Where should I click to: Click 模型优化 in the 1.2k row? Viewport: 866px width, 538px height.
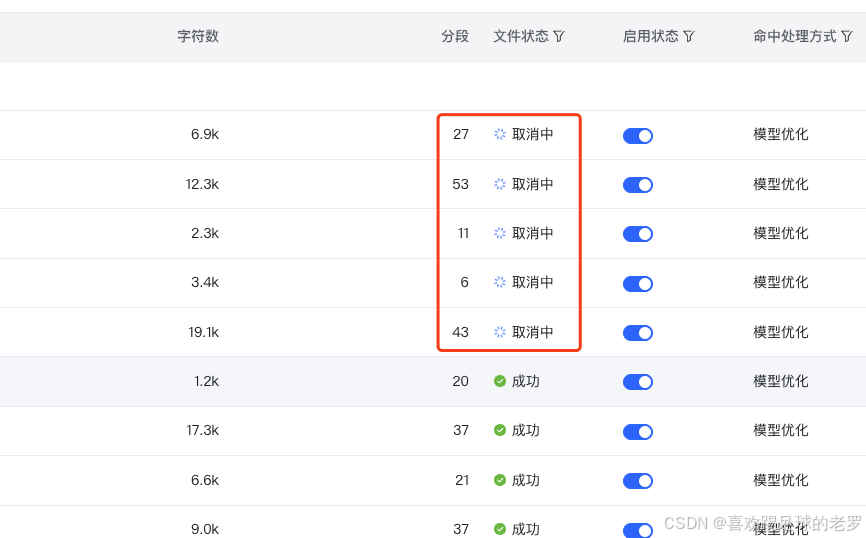781,381
